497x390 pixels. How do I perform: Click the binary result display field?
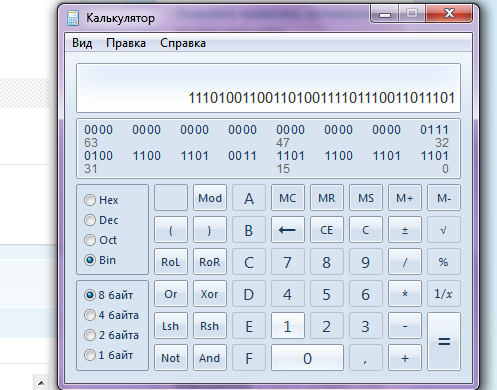click(268, 88)
